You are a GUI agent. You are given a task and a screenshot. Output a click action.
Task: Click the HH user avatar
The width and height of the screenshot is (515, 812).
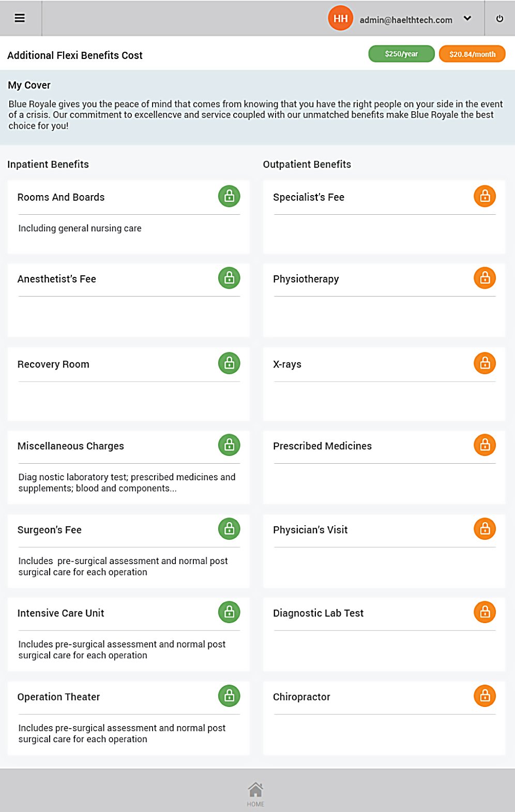point(340,19)
